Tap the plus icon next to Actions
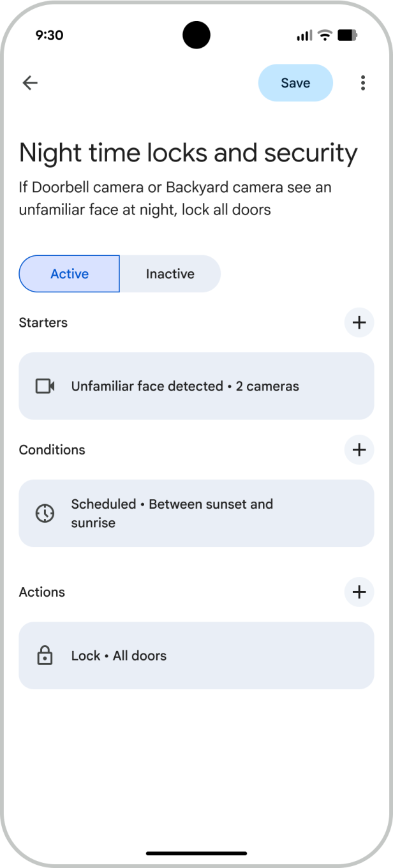393x868 pixels. (x=359, y=592)
